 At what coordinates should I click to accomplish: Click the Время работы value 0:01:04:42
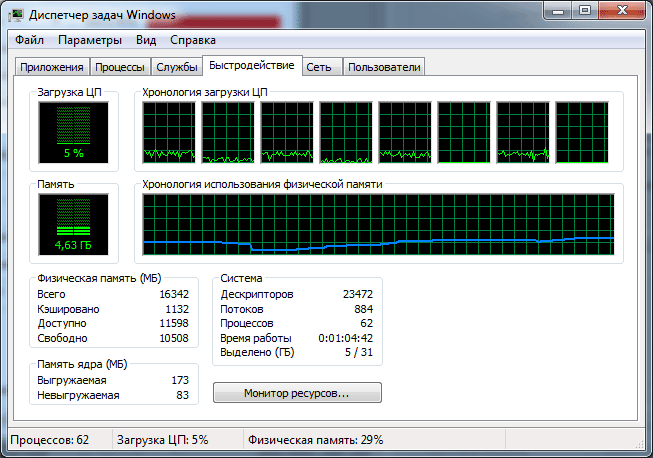pyautogui.click(x=346, y=338)
